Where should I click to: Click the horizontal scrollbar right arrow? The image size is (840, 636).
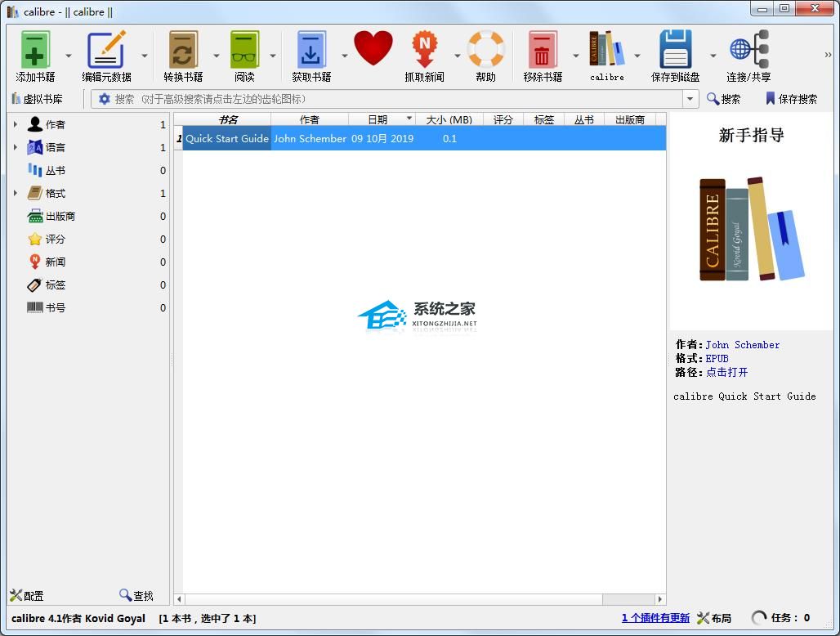[x=660, y=599]
